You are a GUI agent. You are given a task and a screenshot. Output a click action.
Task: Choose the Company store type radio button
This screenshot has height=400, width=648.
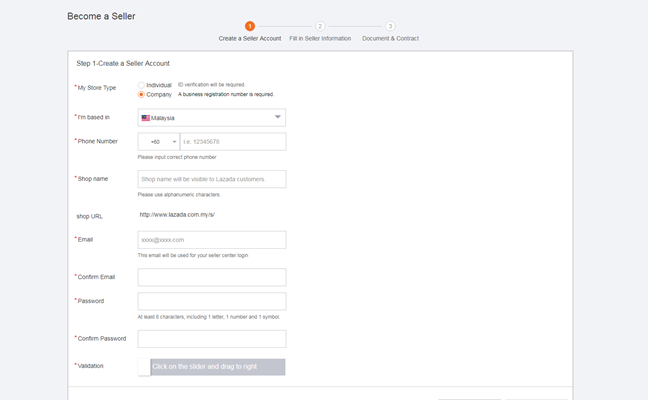142,94
